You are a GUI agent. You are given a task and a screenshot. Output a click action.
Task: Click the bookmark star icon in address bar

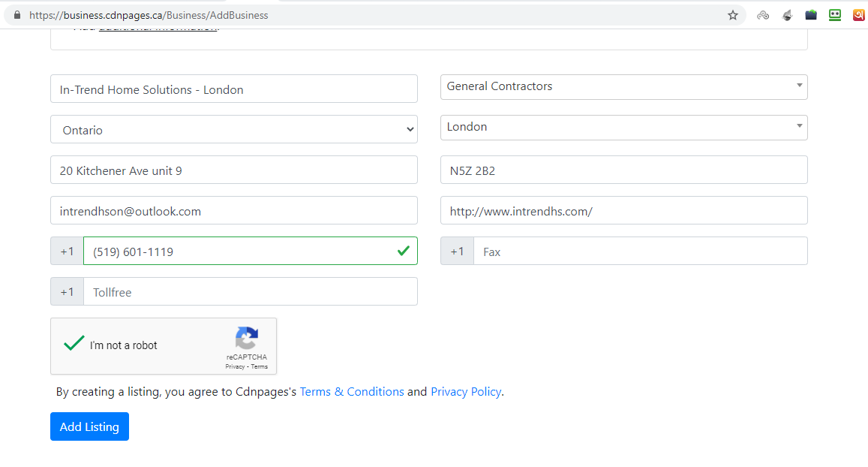pos(732,16)
